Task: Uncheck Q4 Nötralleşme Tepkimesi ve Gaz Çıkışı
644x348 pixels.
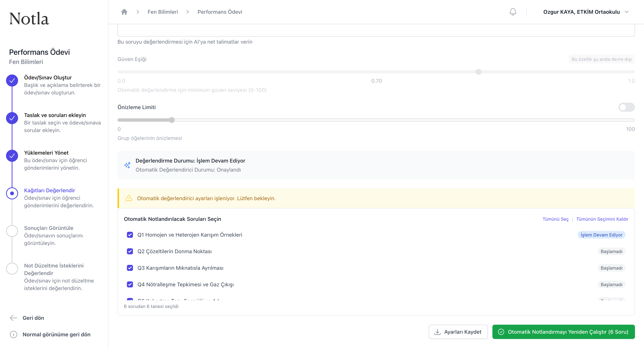Action: (130, 285)
